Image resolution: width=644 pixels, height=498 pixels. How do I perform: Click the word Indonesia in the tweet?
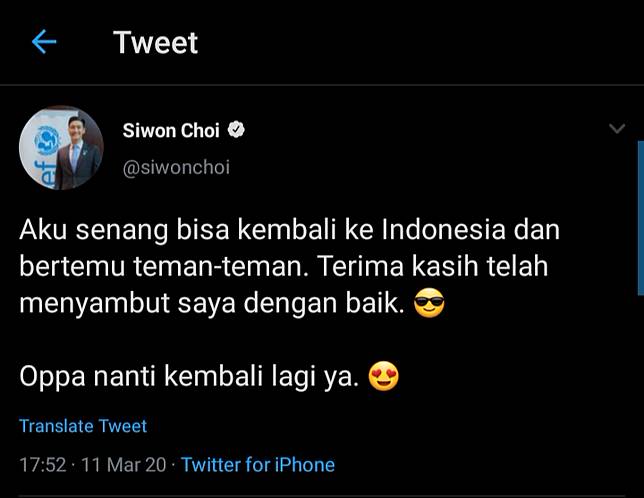point(444,229)
